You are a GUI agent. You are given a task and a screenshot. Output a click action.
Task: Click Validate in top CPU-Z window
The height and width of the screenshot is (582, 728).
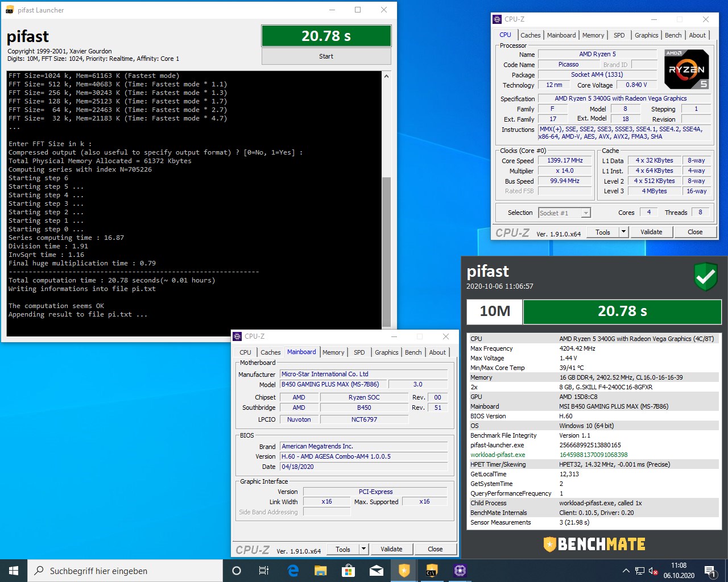(651, 232)
